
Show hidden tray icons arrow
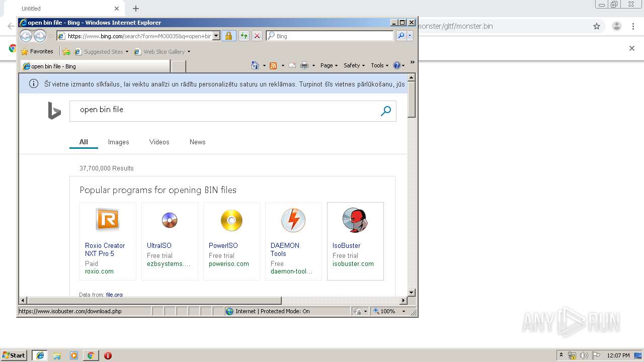click(x=561, y=355)
